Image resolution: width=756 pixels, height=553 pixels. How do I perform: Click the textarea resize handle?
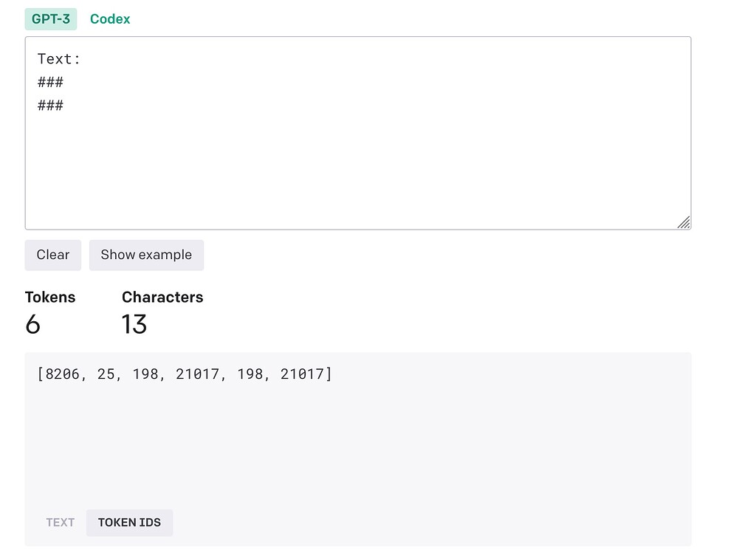(684, 222)
